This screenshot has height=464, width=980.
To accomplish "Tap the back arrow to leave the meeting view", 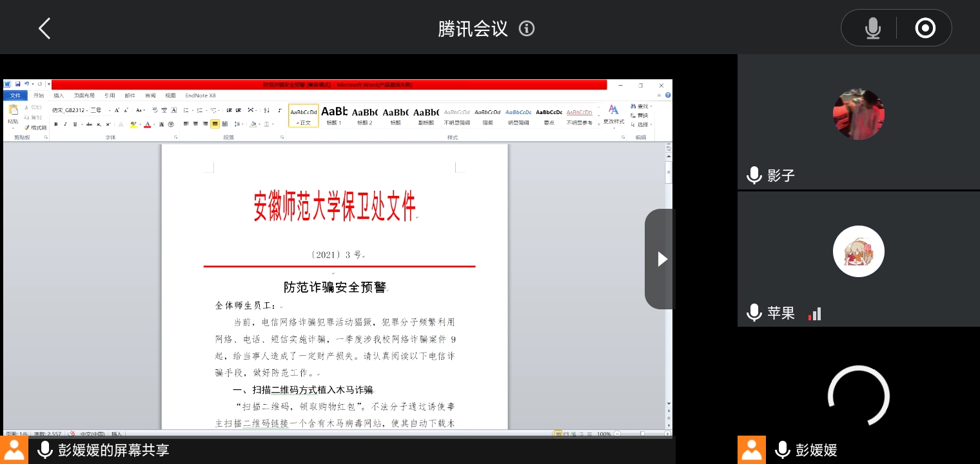I will (x=44, y=28).
